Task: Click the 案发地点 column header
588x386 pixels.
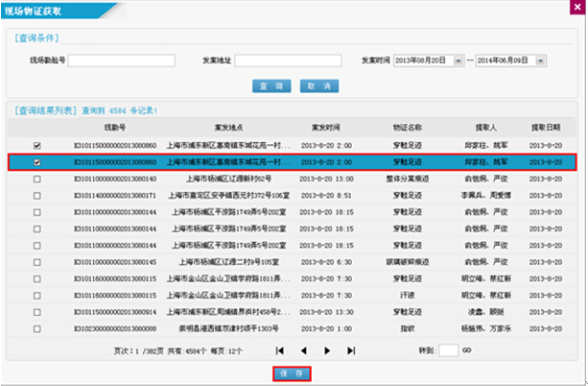Action: (x=228, y=128)
